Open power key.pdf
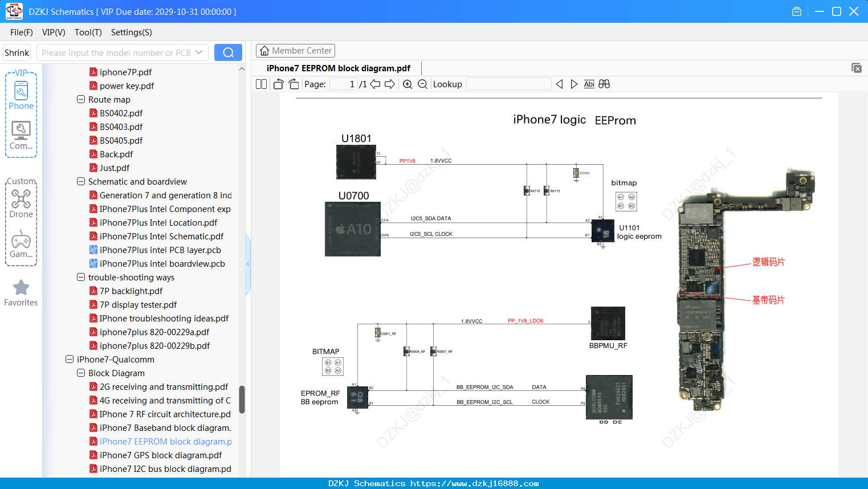Screen dimensions: 868x489 point(127,85)
